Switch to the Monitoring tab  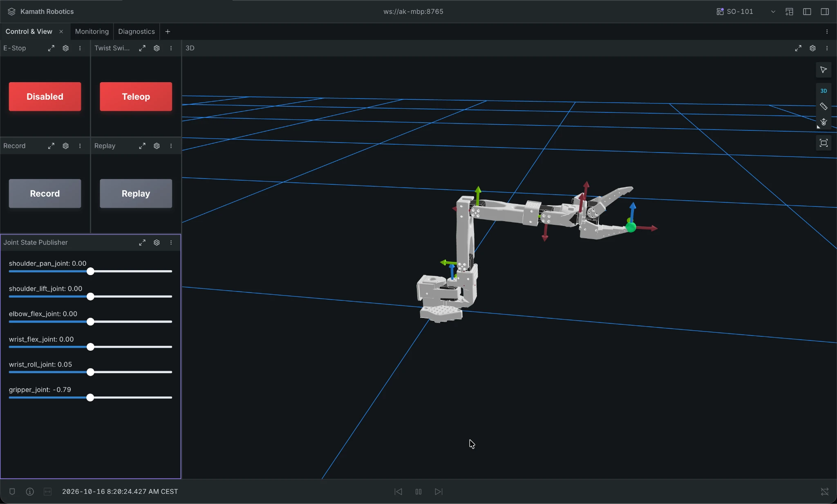pyautogui.click(x=92, y=31)
